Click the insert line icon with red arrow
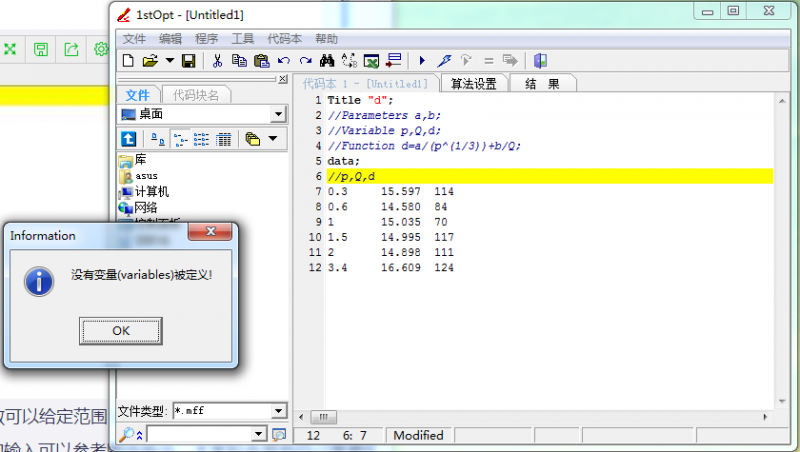The height and width of the screenshot is (452, 800). pos(393,61)
